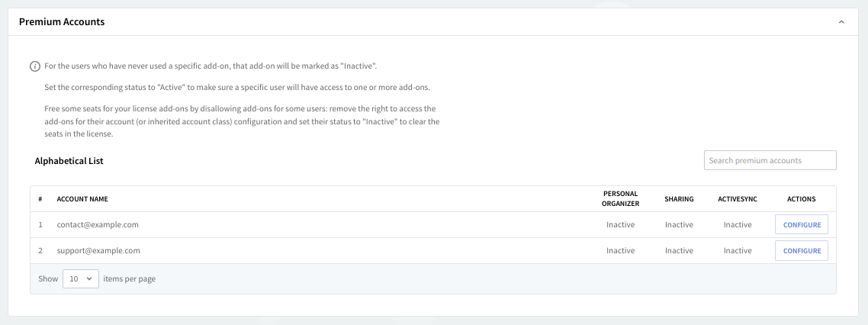Image resolution: width=868 pixels, height=325 pixels.
Task: Configure the contact@example.com account
Action: (x=802, y=225)
